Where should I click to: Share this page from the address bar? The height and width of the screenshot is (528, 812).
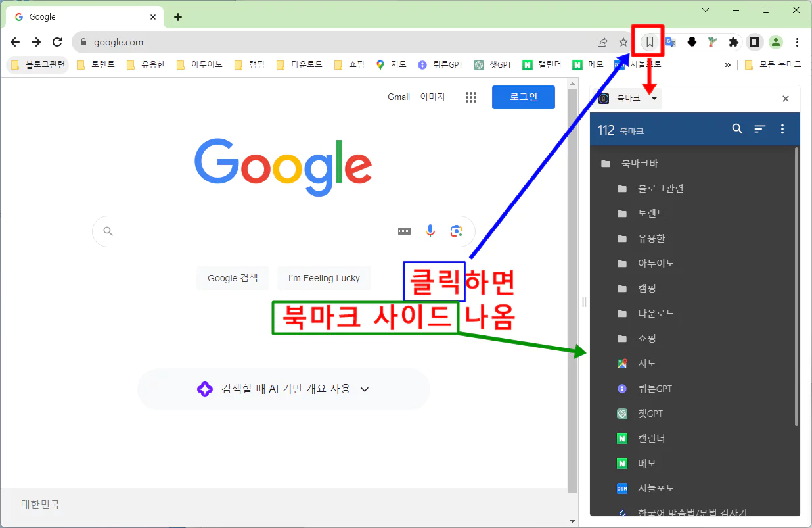pyautogui.click(x=602, y=42)
